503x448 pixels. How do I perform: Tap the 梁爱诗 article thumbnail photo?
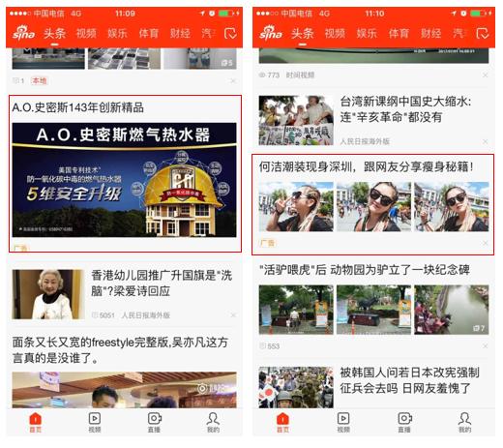tap(48, 294)
